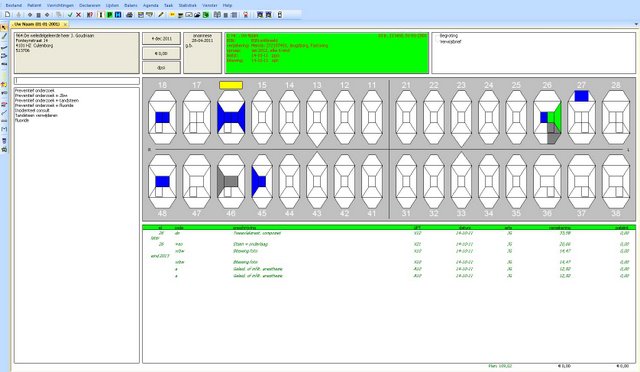This screenshot has width=640, height=372.
Task: Click the yellow marker above tooth 16
Action: coord(231,85)
